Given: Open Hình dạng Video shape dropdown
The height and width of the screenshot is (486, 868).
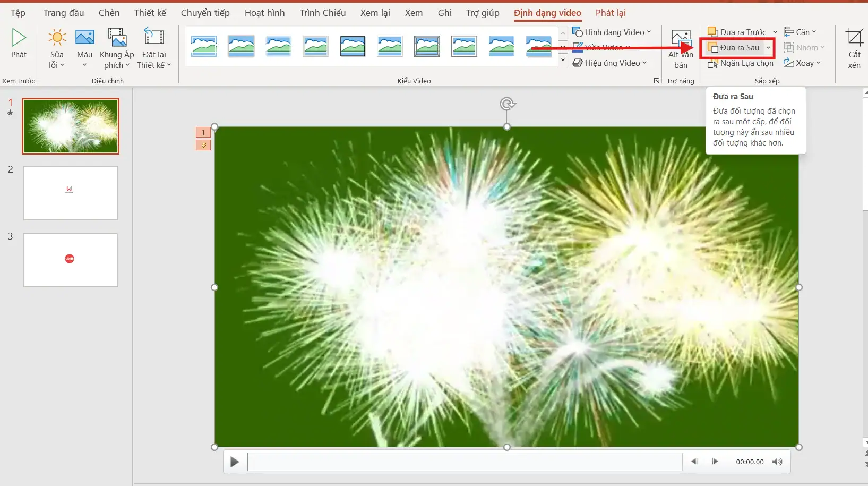Looking at the screenshot, I should pos(612,32).
